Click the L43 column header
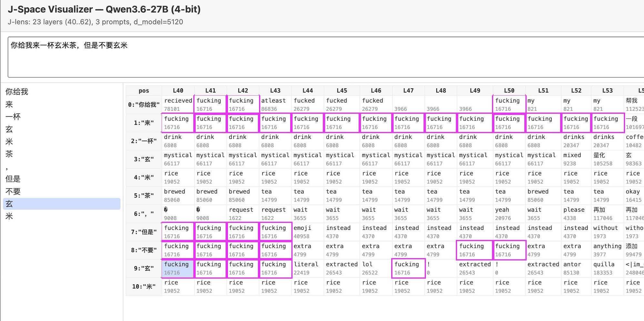644x321 pixels. point(275,91)
